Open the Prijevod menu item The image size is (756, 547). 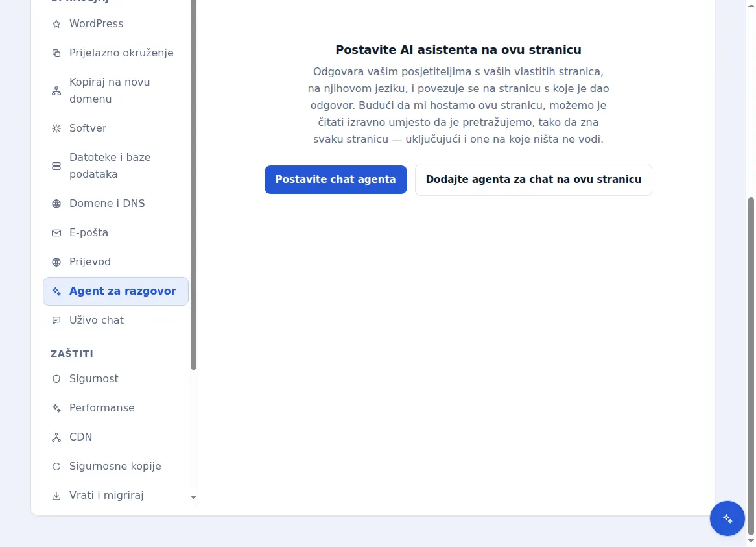[115, 262]
